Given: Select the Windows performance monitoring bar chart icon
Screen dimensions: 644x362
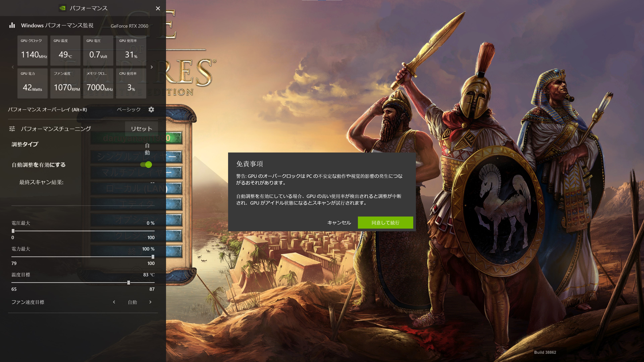Looking at the screenshot, I should point(12,25).
